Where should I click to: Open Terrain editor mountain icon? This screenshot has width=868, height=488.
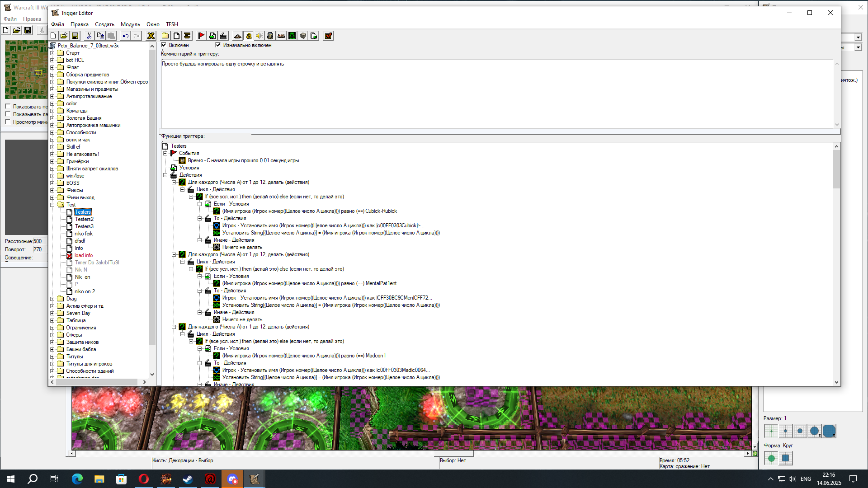point(238,36)
